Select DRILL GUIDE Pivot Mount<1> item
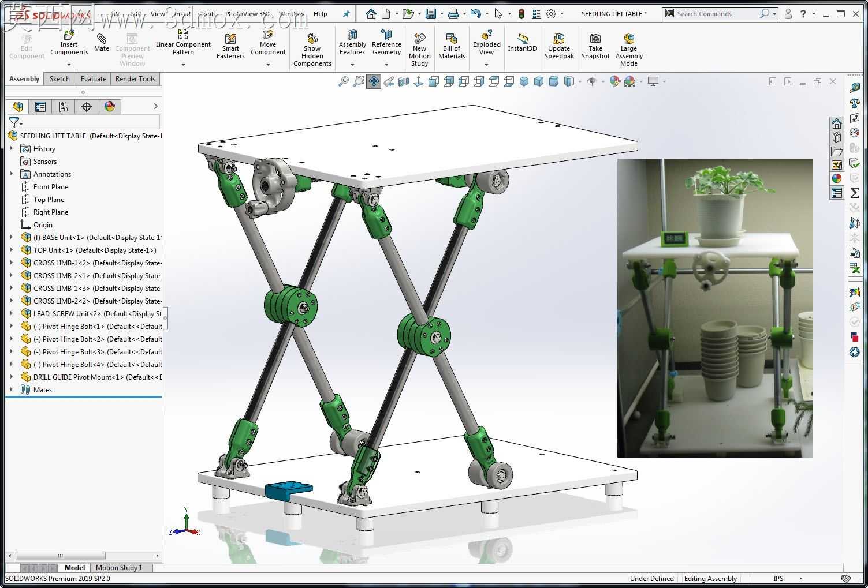The height and width of the screenshot is (588, 868). click(91, 377)
